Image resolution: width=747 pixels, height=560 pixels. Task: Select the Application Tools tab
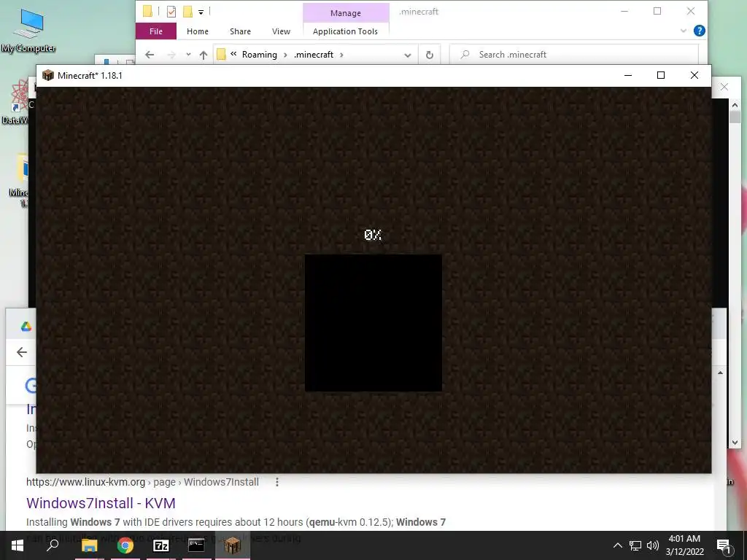[x=345, y=31]
